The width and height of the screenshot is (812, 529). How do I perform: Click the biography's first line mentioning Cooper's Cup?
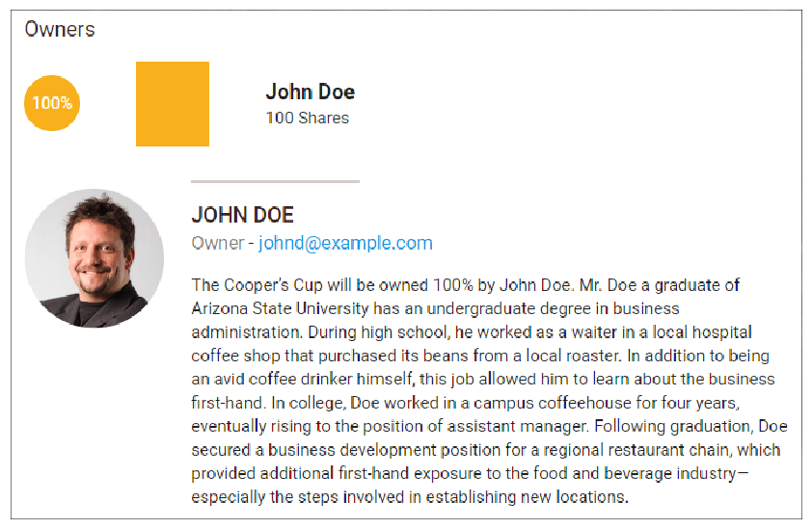pos(466,285)
